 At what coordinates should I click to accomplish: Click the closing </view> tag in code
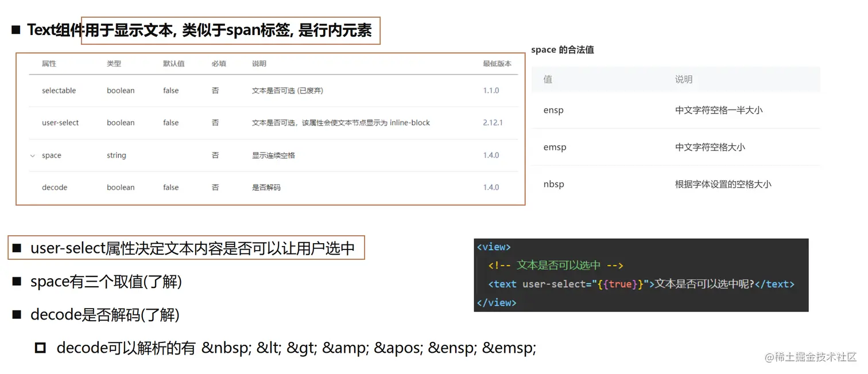[497, 302]
